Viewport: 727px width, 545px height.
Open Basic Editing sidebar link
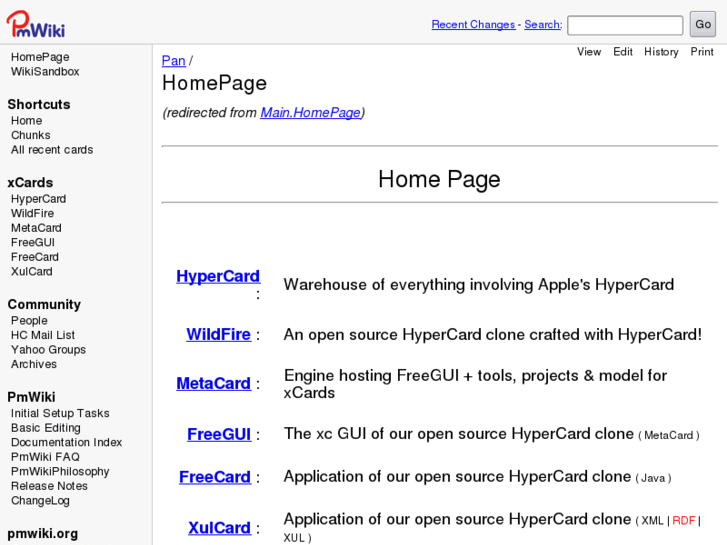pos(45,428)
